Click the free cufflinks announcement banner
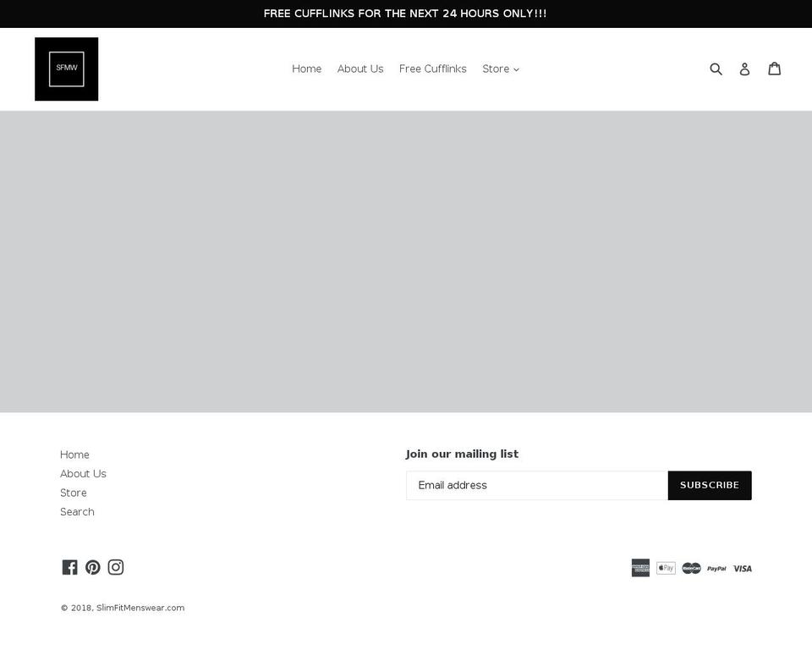 coord(405,14)
